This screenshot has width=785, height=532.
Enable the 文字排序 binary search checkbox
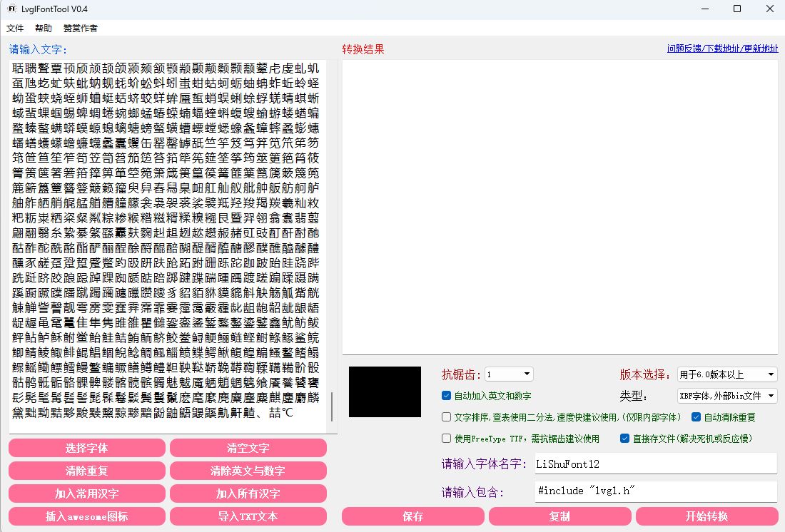447,417
